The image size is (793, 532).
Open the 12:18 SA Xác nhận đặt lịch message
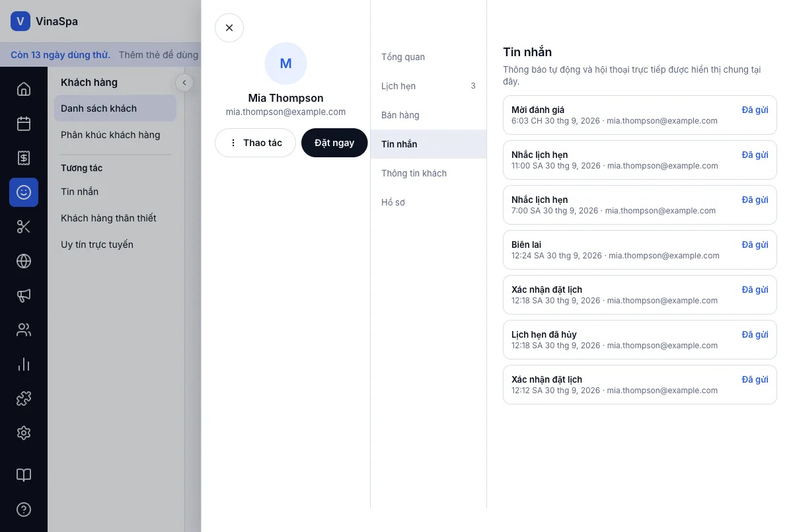point(640,295)
